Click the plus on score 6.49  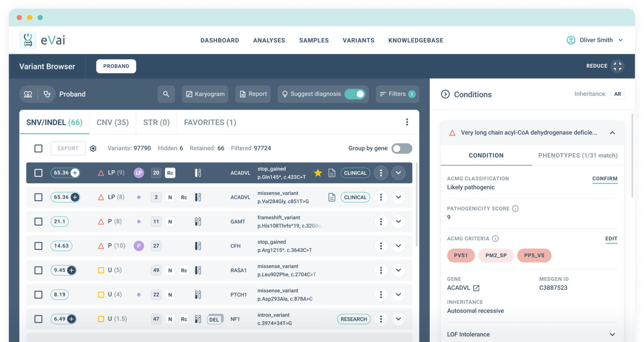pos(71,319)
